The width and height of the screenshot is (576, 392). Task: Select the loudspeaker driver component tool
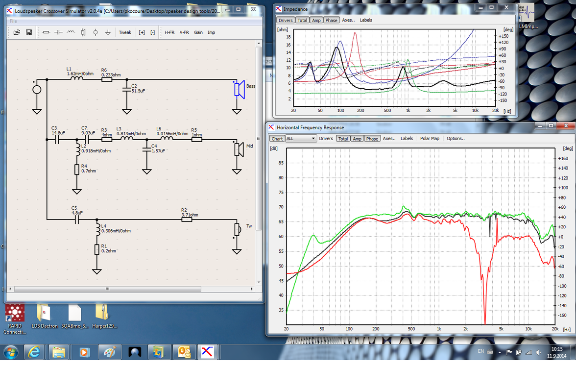[83, 32]
